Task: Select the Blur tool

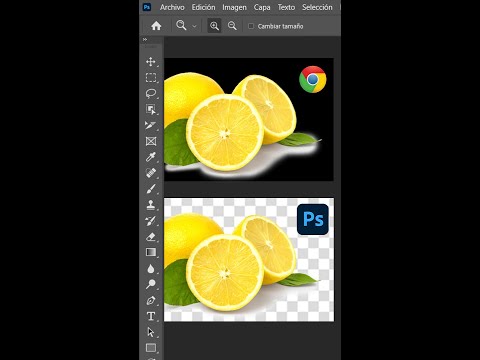Action: [151, 269]
